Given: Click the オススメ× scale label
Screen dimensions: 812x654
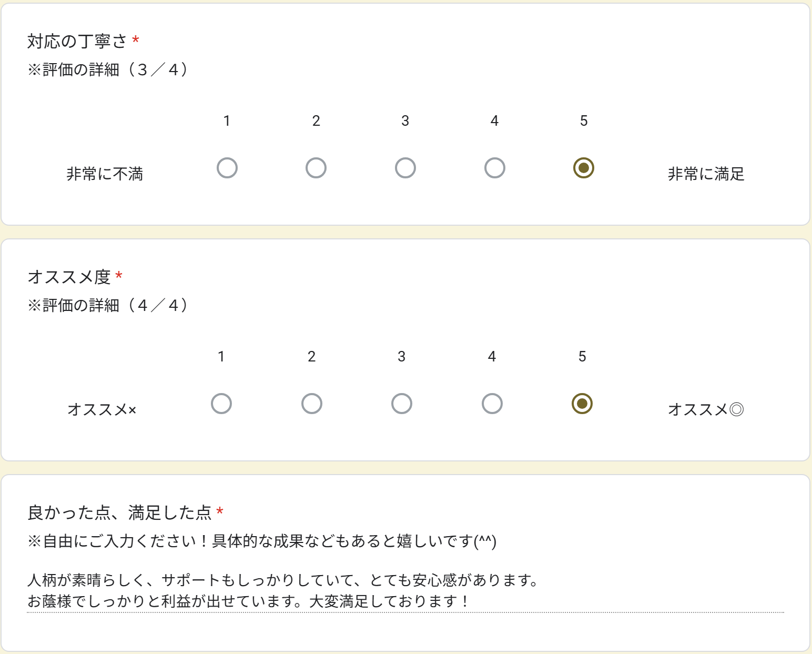Looking at the screenshot, I should pos(102,409).
